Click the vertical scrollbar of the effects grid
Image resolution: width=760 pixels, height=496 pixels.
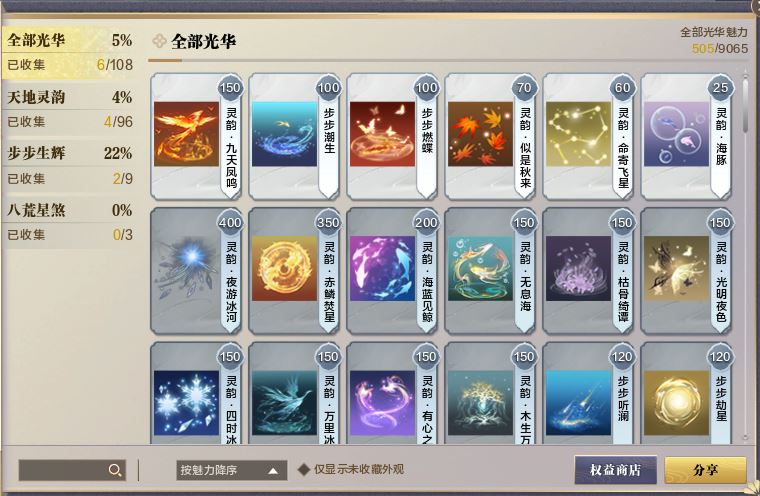[745, 256]
